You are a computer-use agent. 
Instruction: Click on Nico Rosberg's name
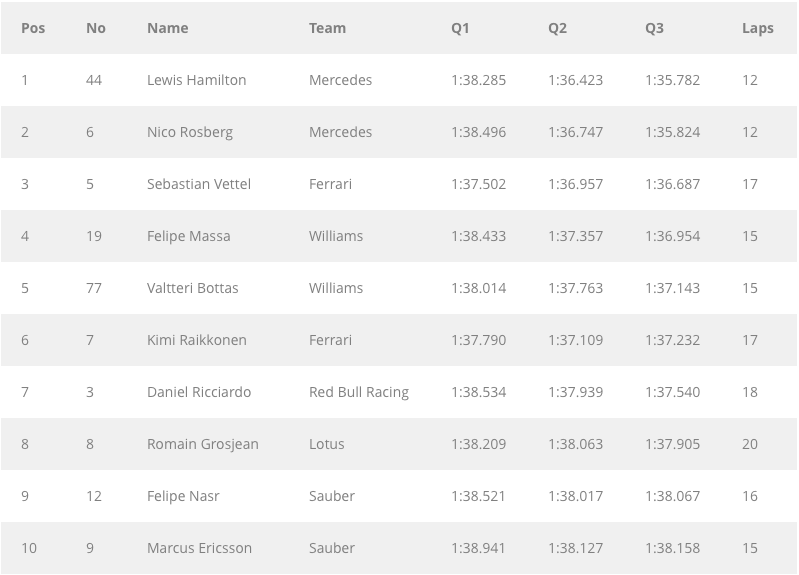(x=190, y=132)
